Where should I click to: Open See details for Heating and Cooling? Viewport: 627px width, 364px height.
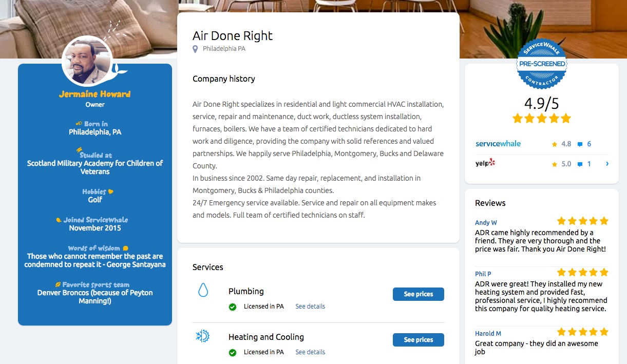point(310,352)
